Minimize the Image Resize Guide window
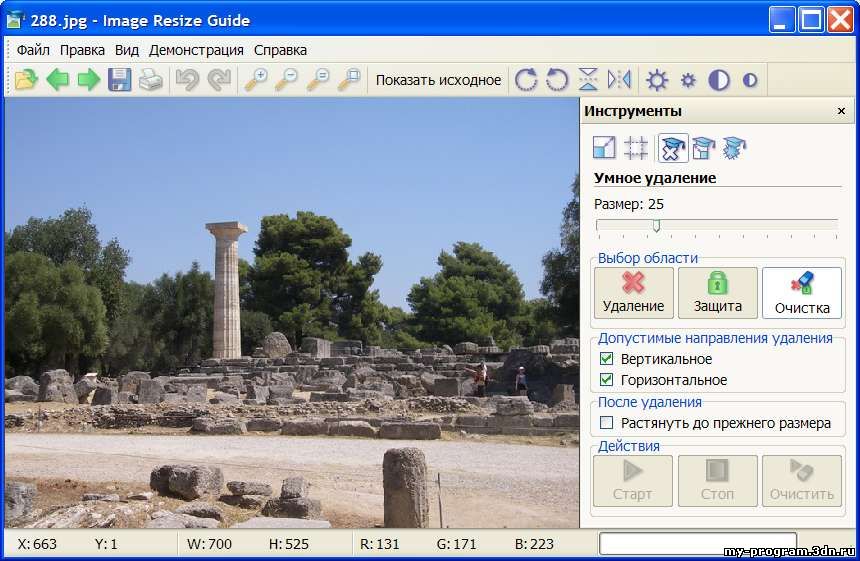The width and height of the screenshot is (860, 561). [781, 20]
